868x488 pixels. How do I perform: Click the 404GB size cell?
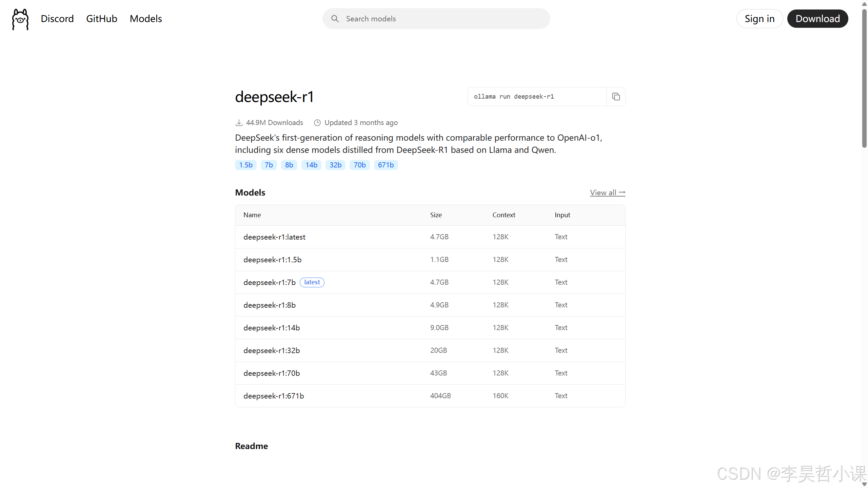(x=440, y=396)
